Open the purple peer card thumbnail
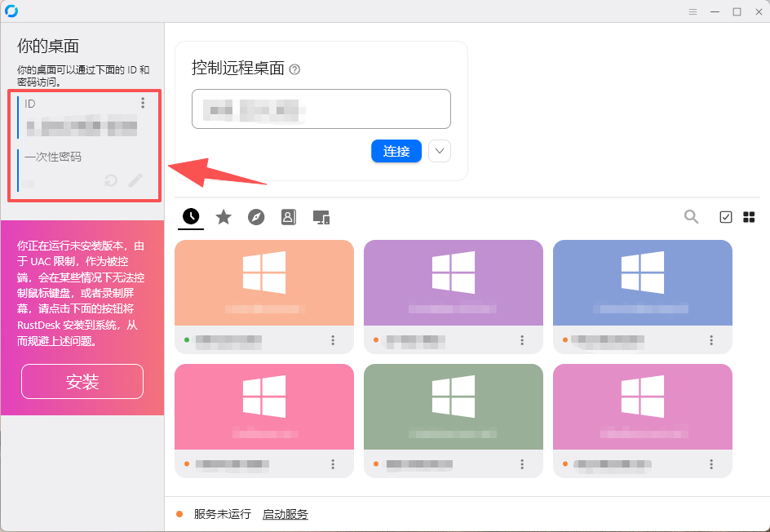Screen dimensions: 770x532 [x=454, y=282]
